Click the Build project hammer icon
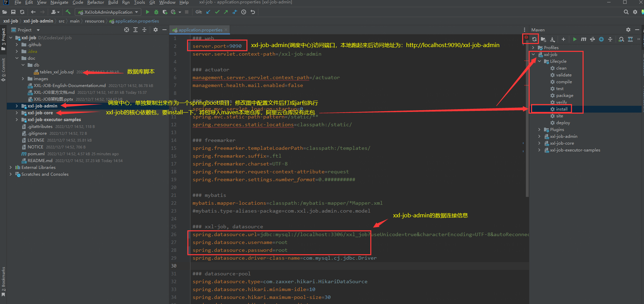 68,12
